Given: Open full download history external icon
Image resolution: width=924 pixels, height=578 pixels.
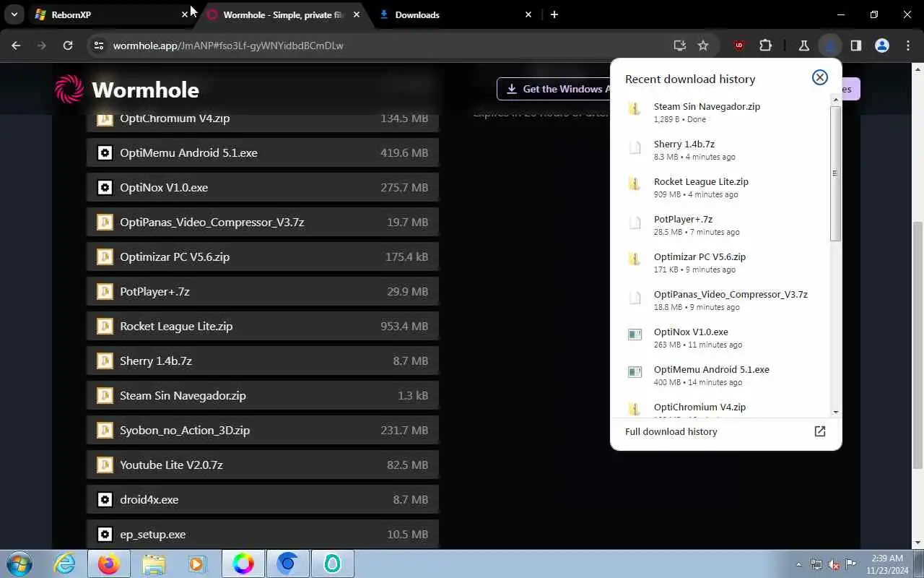Looking at the screenshot, I should pyautogui.click(x=819, y=431).
